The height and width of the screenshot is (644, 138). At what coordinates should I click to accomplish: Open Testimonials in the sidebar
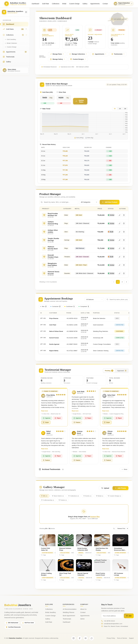coord(15,57)
